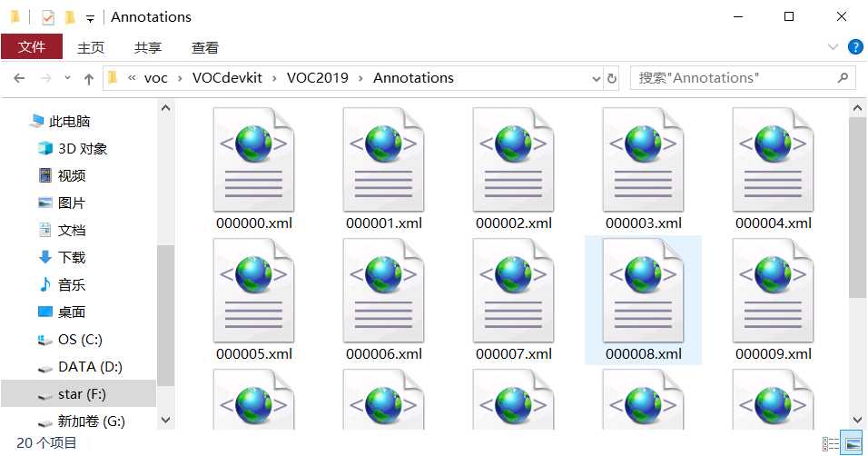Image resolution: width=868 pixels, height=456 pixels.
Task: Click file list scroll down arrow
Action: pos(857,420)
